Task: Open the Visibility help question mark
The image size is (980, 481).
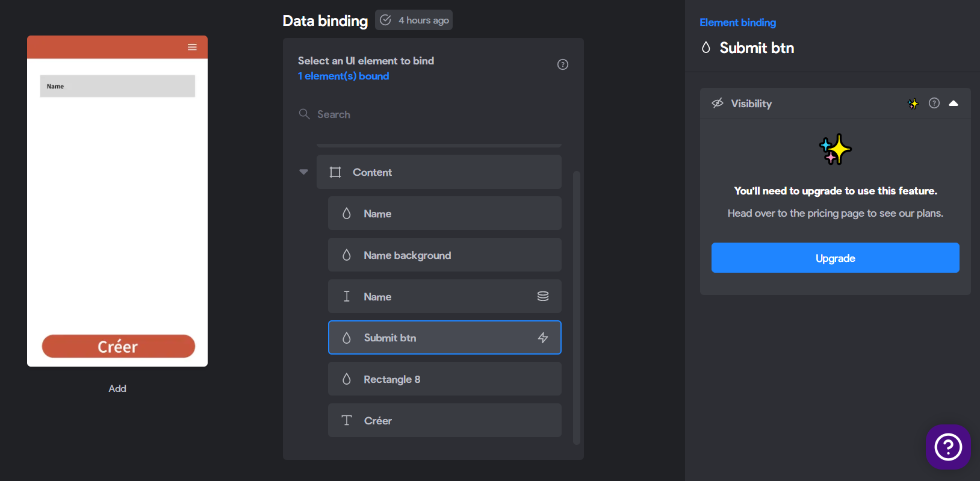Action: (x=934, y=103)
